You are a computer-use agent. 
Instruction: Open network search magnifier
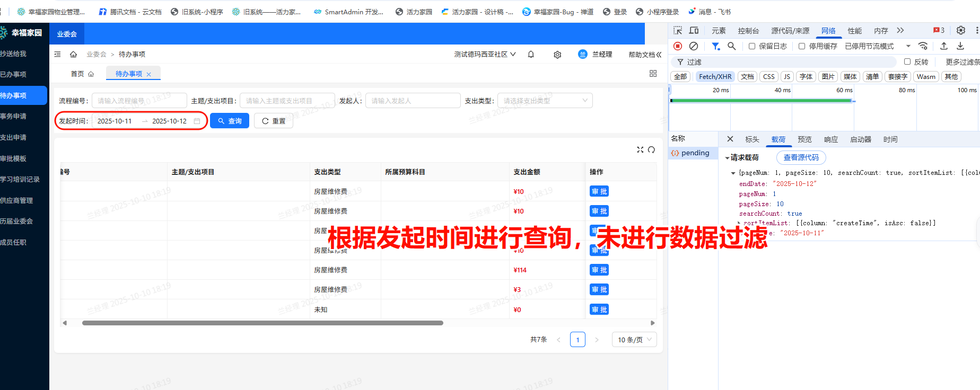click(x=732, y=46)
